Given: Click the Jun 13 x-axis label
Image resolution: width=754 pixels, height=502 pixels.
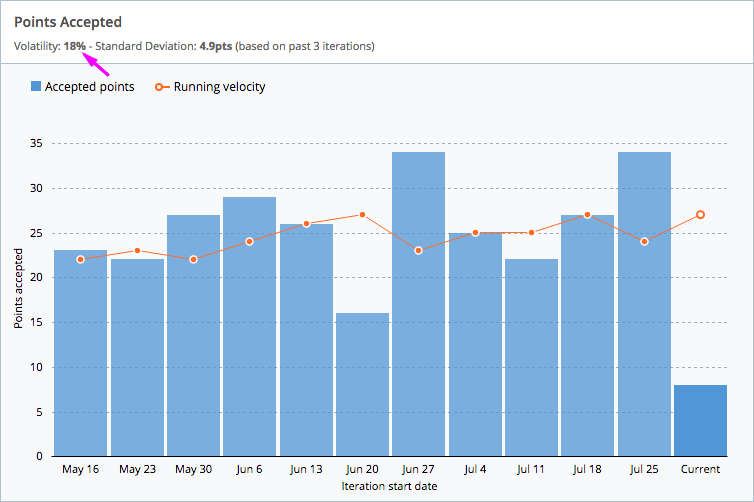Looking at the screenshot, I should pos(306,469).
